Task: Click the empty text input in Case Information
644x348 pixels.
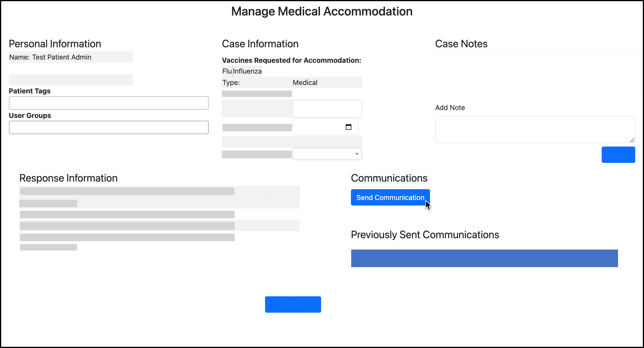Action: (327, 108)
